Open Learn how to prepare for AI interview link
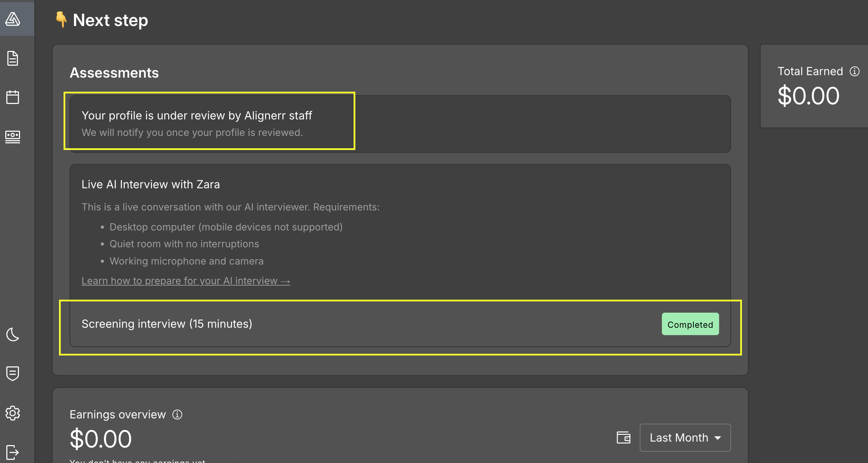This screenshot has height=463, width=868. pos(186,281)
